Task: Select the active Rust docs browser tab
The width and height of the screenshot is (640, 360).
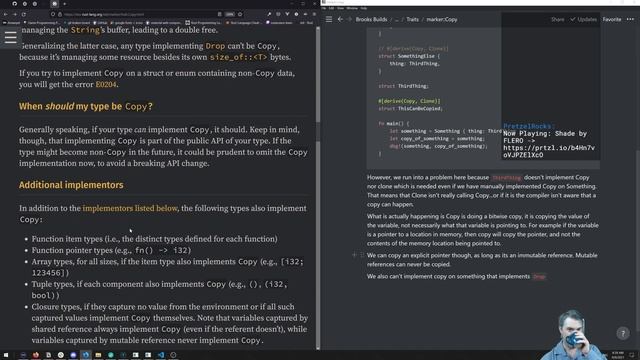Action: coord(54,4)
